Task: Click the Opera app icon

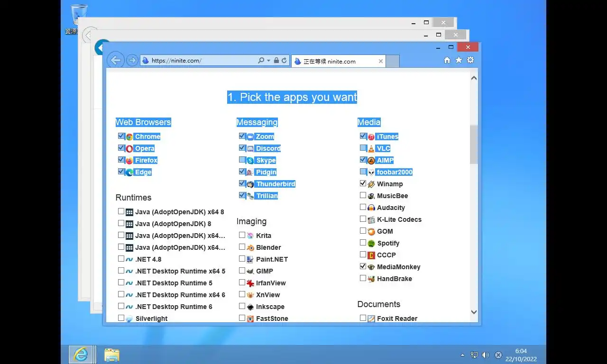Action: [x=129, y=148]
